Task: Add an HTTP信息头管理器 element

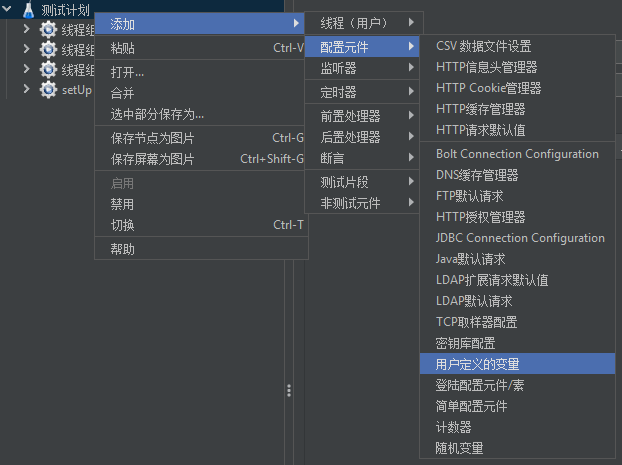Action: pos(487,67)
